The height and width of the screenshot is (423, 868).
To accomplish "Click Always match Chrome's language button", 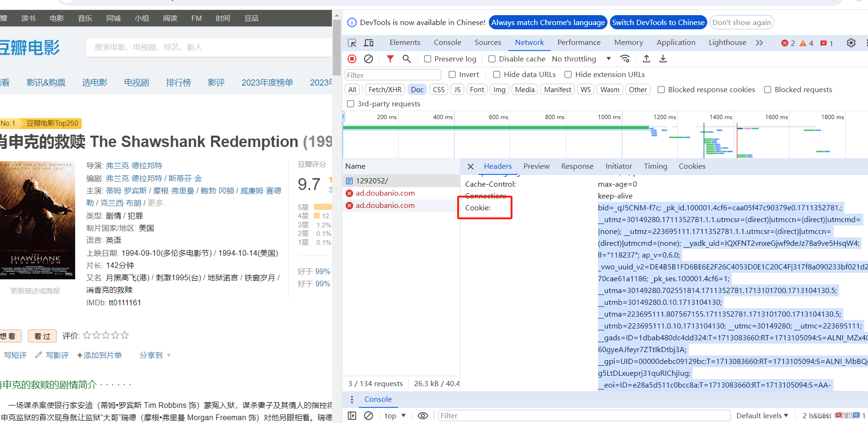I will point(548,22).
